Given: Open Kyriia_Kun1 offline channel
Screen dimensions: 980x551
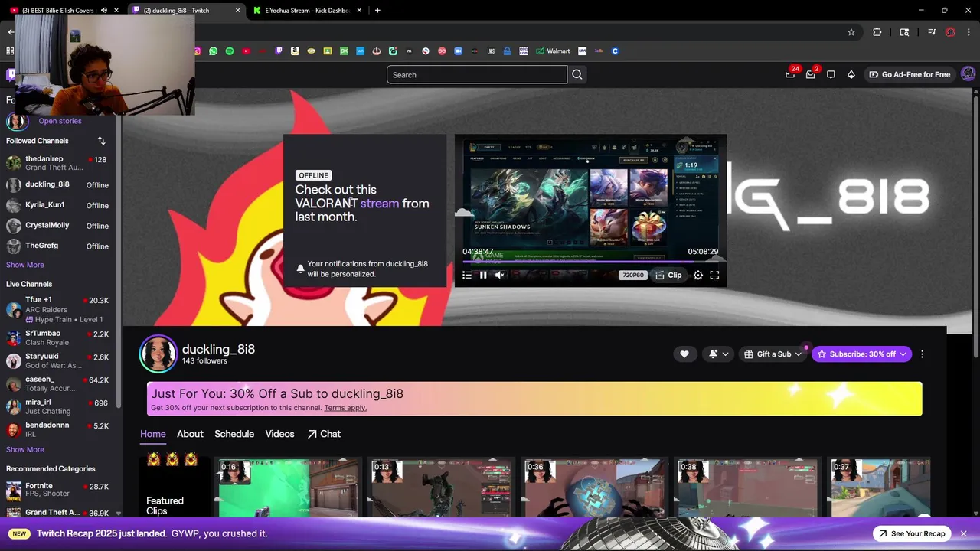Looking at the screenshot, I should pyautogui.click(x=58, y=205).
